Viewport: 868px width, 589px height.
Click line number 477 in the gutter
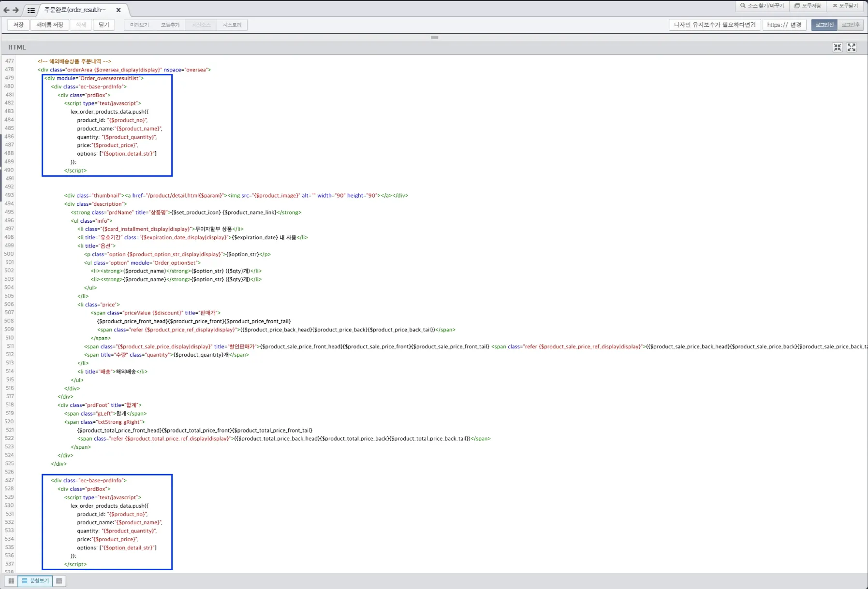[x=10, y=61]
